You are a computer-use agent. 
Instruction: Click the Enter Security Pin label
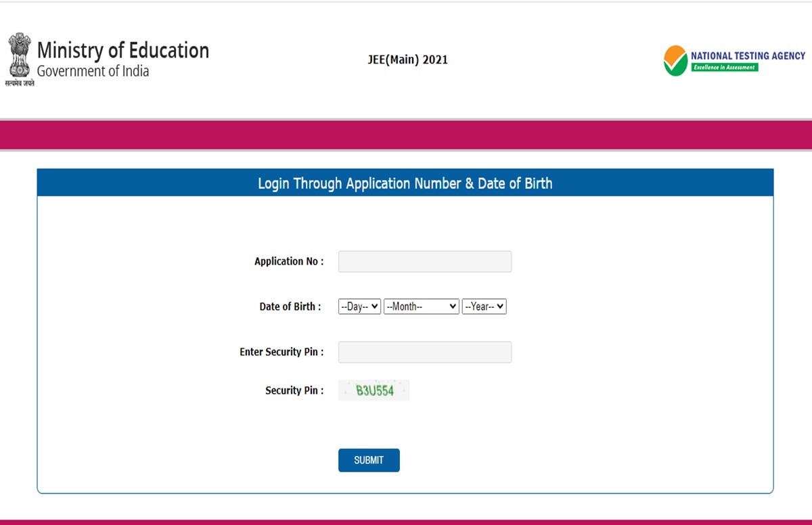[281, 352]
